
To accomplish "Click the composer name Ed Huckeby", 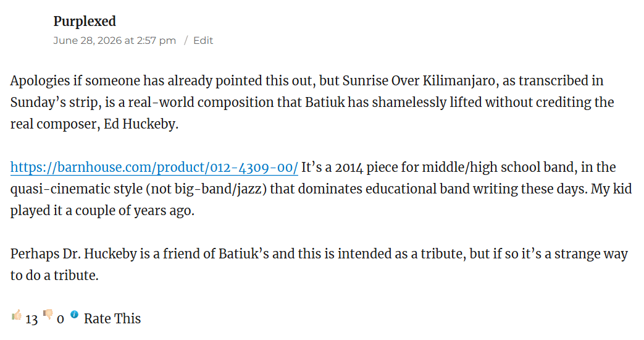I will click(x=141, y=124).
